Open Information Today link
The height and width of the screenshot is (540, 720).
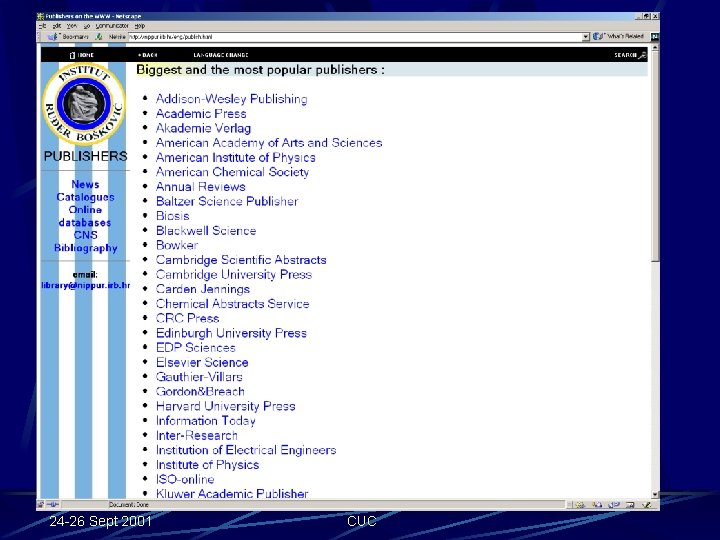pos(206,421)
